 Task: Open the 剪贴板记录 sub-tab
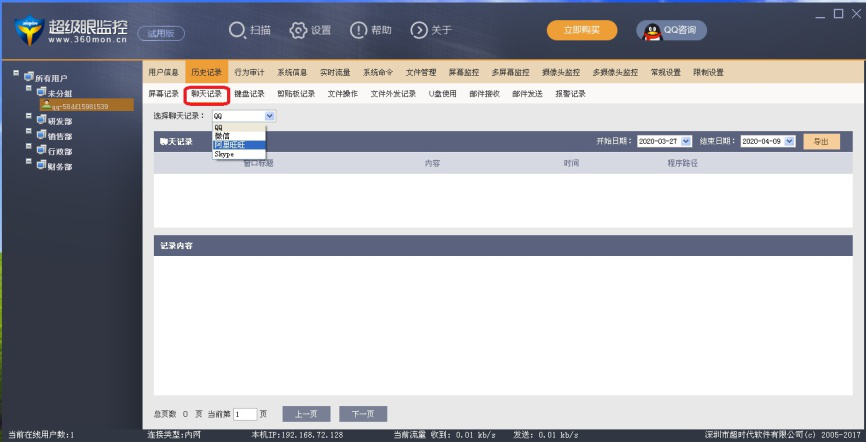(x=296, y=94)
